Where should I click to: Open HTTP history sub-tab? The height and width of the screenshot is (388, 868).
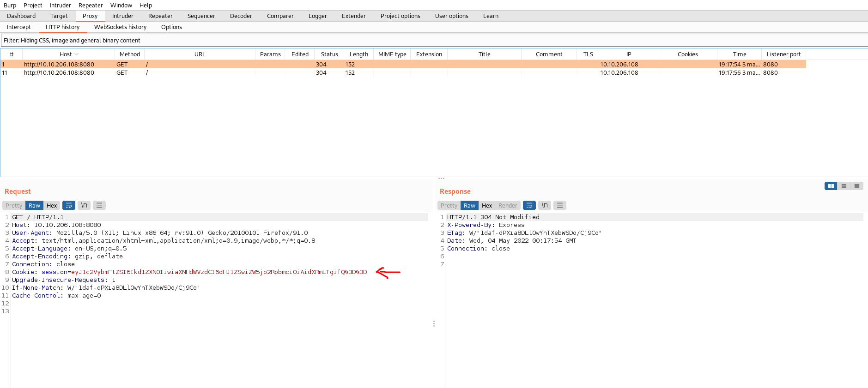(x=63, y=27)
